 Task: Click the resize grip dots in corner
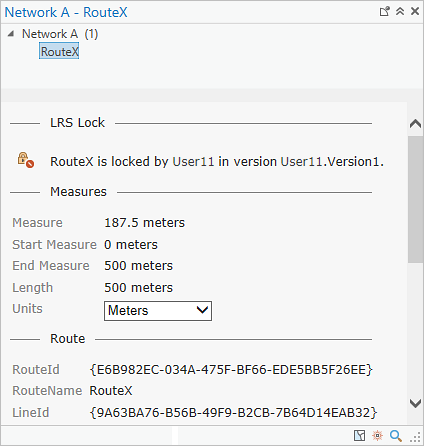tap(415, 437)
